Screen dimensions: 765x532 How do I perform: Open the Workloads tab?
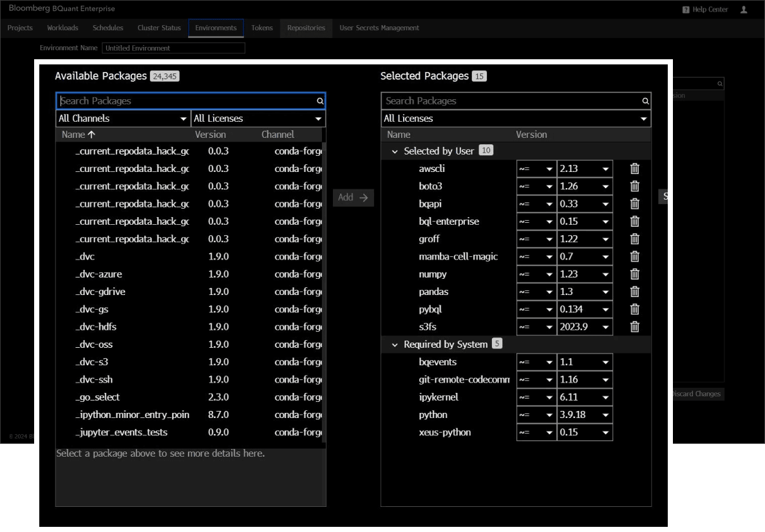click(x=62, y=28)
